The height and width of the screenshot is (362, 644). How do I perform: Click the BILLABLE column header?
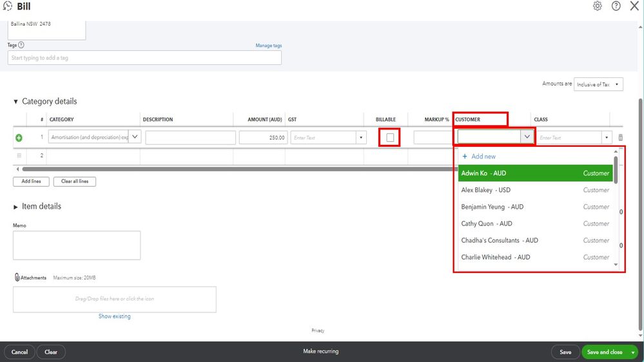385,119
